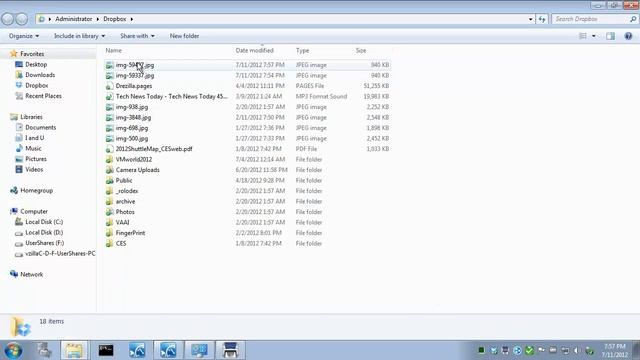The image size is (640, 360).
Task: Open Local Disk (D:)
Action: point(44,232)
